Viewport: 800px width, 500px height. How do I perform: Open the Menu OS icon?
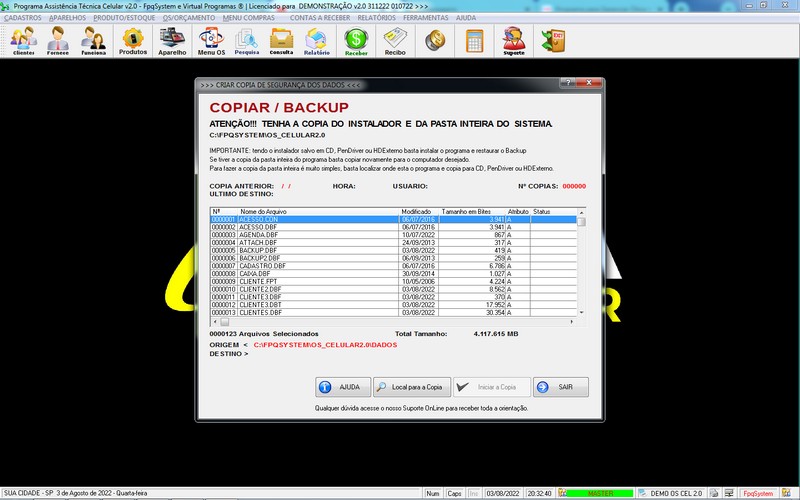[211, 41]
